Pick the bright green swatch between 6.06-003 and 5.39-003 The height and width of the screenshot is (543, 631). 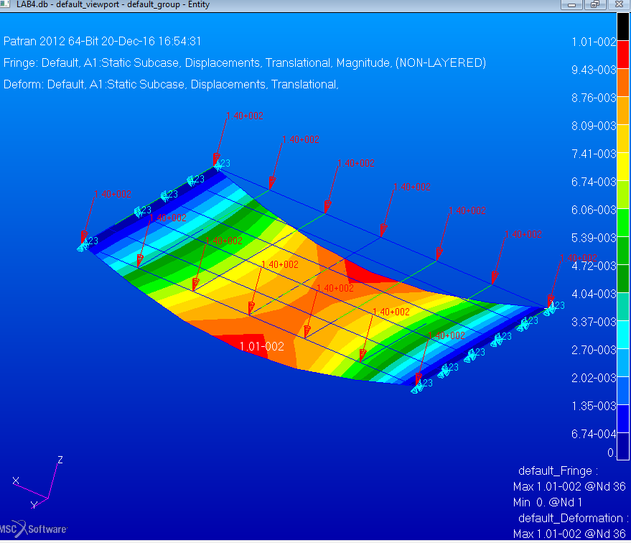click(x=623, y=223)
